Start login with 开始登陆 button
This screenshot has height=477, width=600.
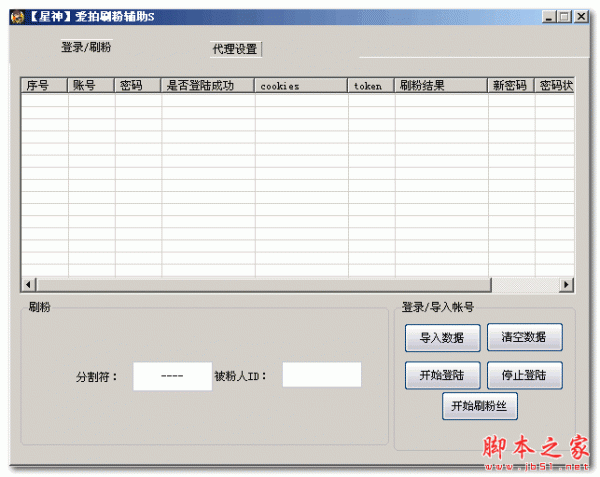click(442, 375)
